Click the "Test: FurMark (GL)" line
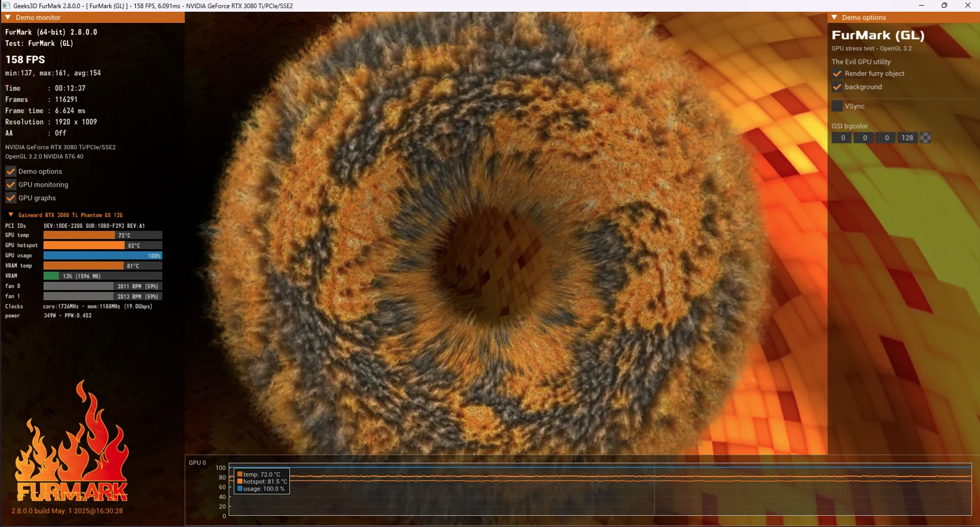The width and height of the screenshot is (980, 527). pos(39,43)
